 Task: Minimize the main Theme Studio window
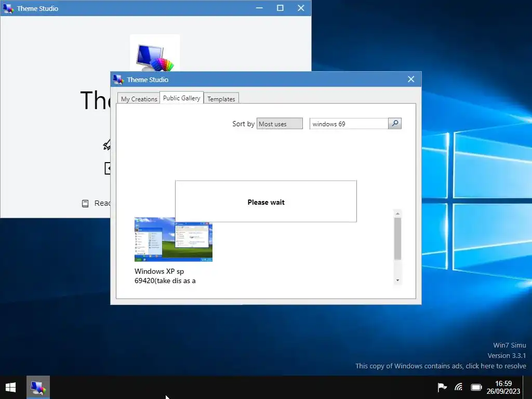pos(260,8)
